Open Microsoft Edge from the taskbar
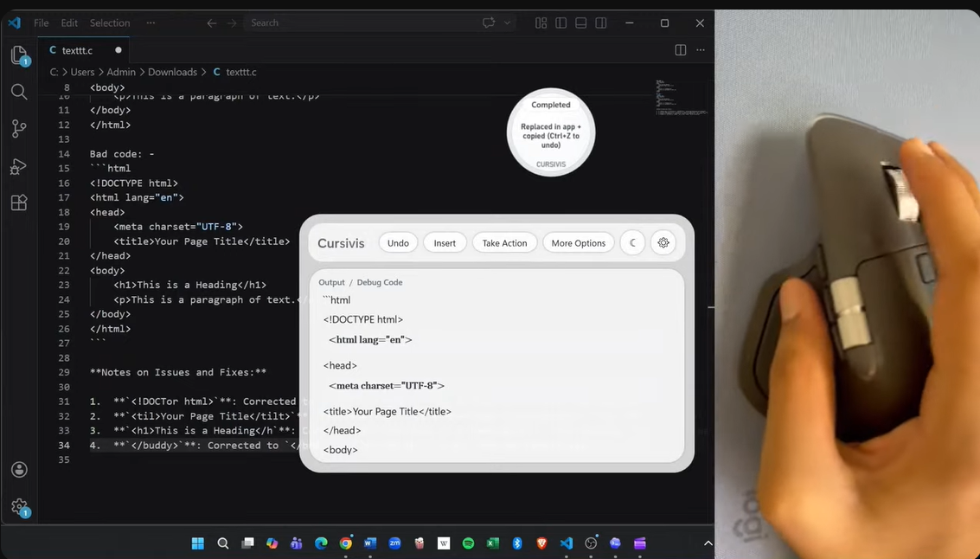The image size is (980, 559). click(x=321, y=543)
